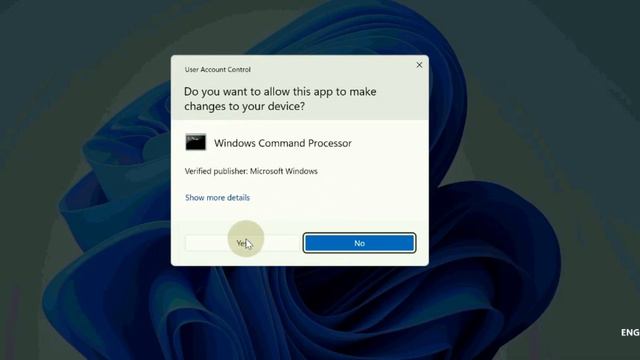Click the 'Windows Command Processor' app name

click(x=283, y=143)
